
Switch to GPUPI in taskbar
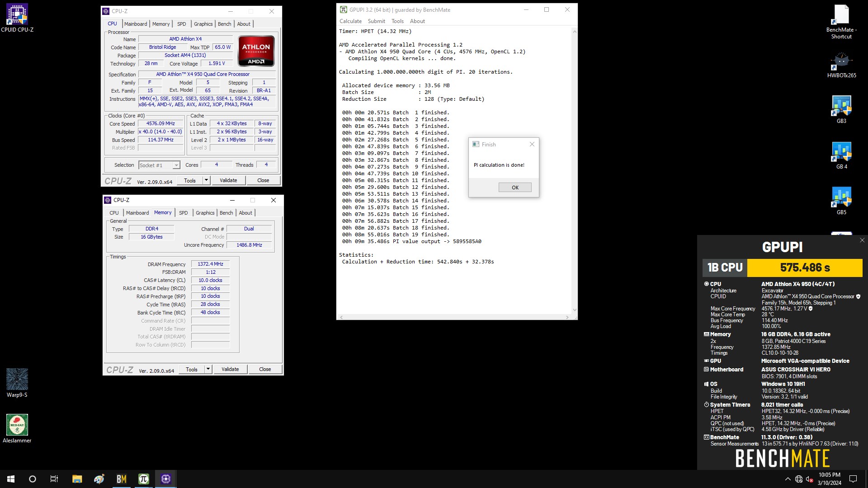pos(143,479)
